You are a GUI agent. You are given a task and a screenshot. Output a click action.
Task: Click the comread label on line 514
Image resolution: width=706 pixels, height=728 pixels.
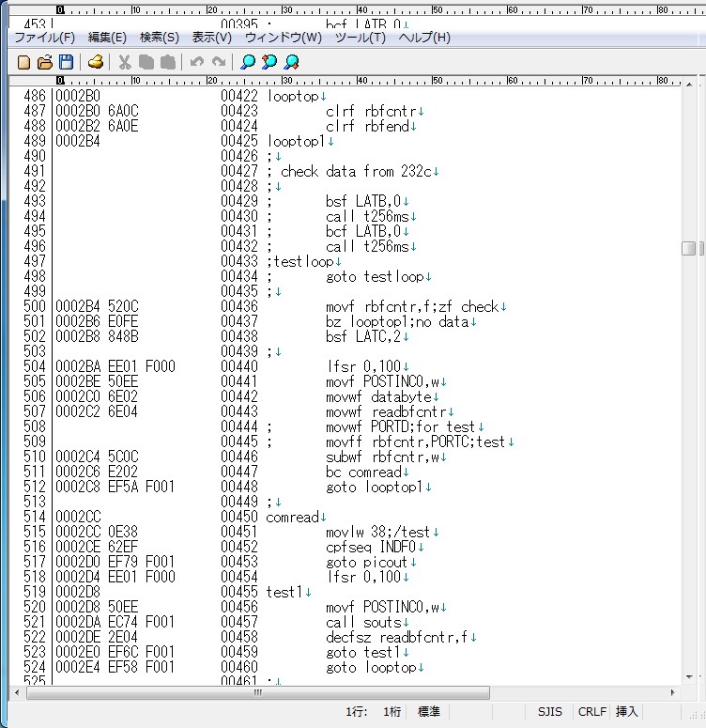292,517
